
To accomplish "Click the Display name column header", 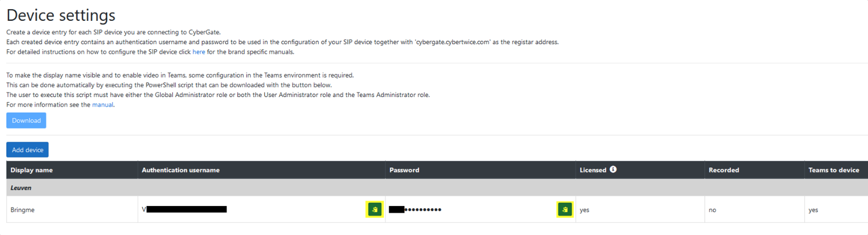I will click(x=32, y=170).
